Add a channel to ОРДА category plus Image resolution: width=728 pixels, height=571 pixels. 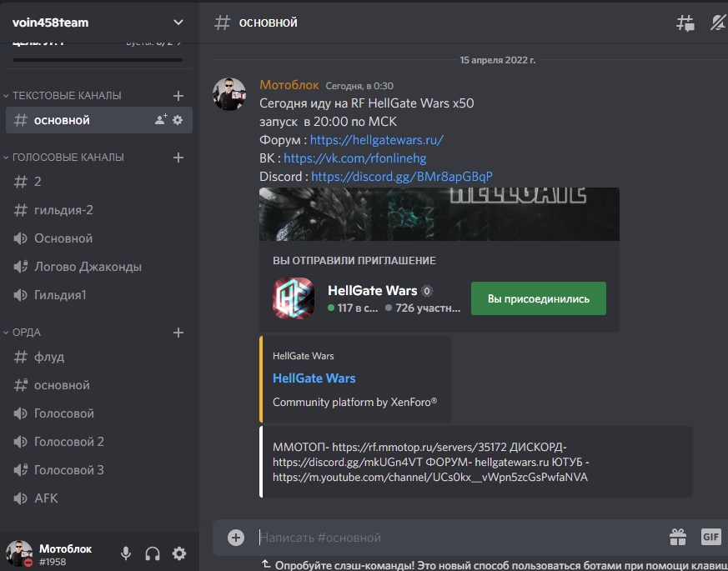pyautogui.click(x=178, y=333)
